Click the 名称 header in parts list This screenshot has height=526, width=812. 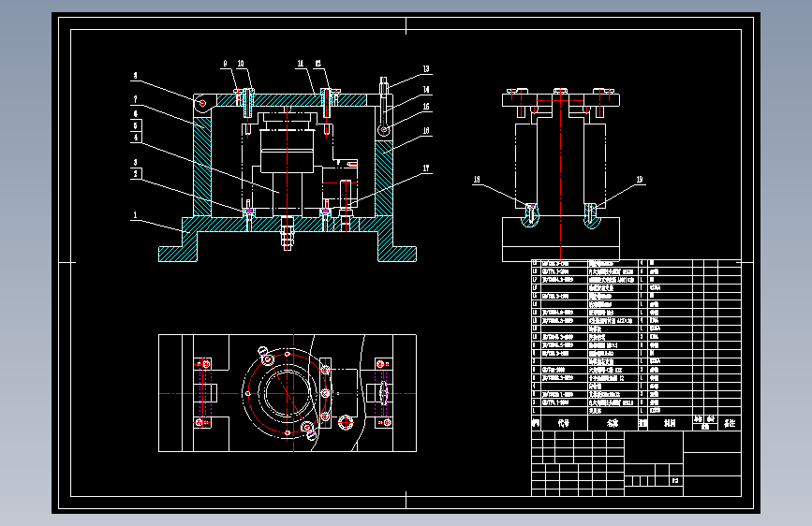click(613, 423)
